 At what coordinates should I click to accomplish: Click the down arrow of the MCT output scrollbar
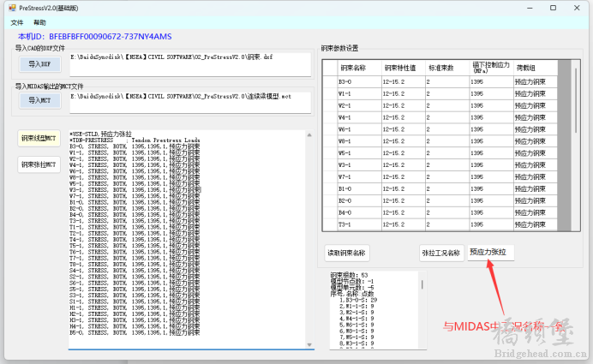pyautogui.click(x=309, y=344)
